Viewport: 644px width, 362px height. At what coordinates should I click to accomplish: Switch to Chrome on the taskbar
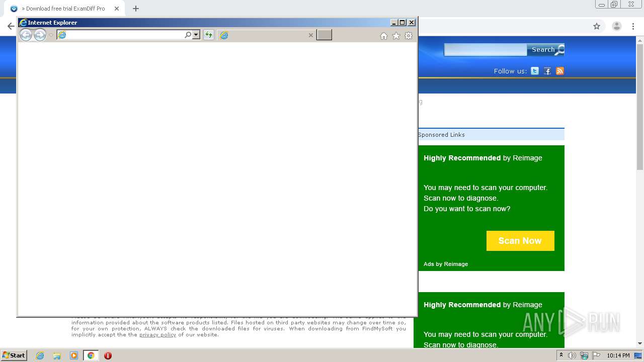[91, 355]
